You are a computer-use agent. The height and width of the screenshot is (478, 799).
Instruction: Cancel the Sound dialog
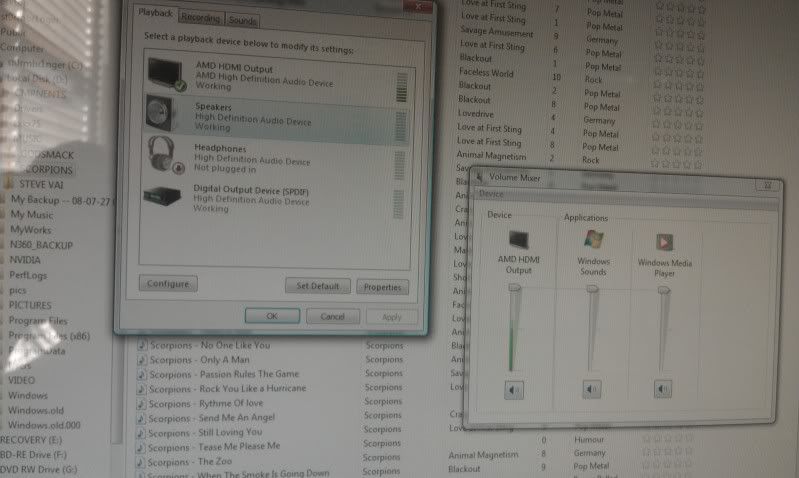[x=333, y=316]
